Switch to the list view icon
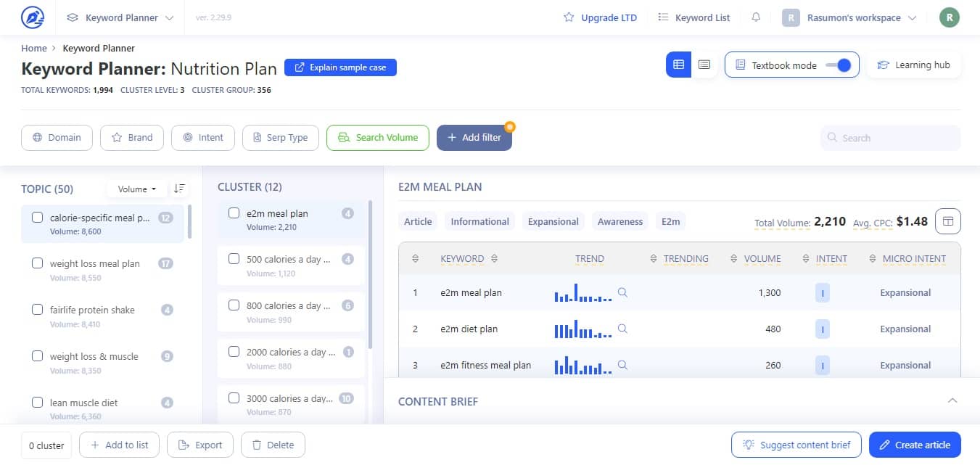Screen dimensions: 980x465 [704, 65]
